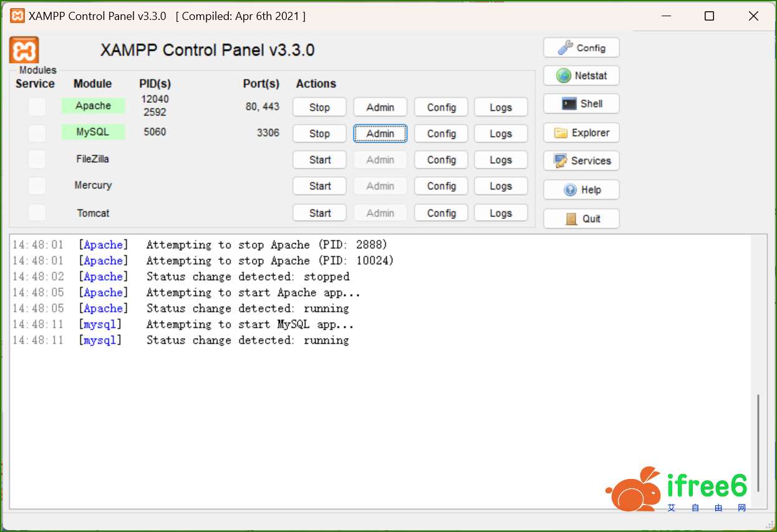Launch Netstat with the globe icon
This screenshot has height=532, width=777.
[x=581, y=76]
